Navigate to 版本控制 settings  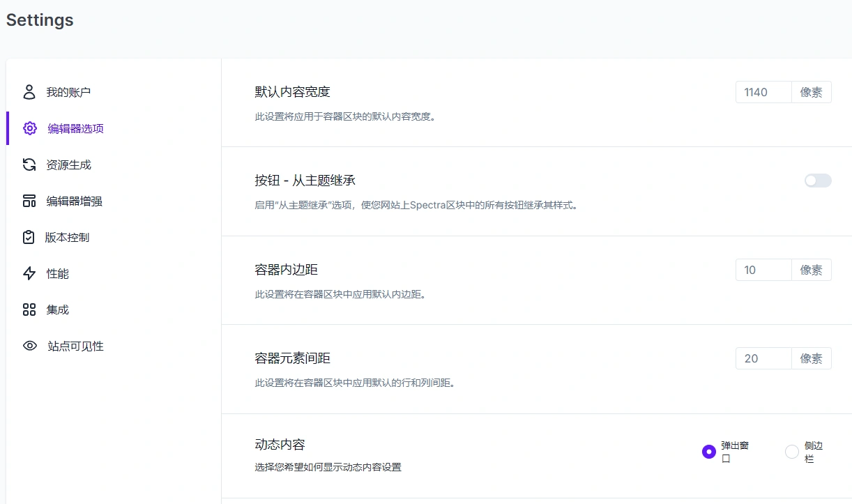point(66,237)
